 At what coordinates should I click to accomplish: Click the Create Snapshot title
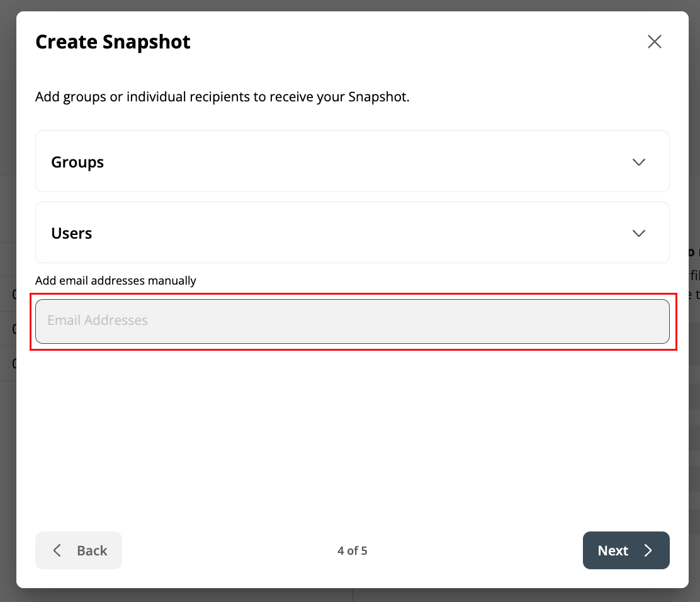pyautogui.click(x=113, y=42)
